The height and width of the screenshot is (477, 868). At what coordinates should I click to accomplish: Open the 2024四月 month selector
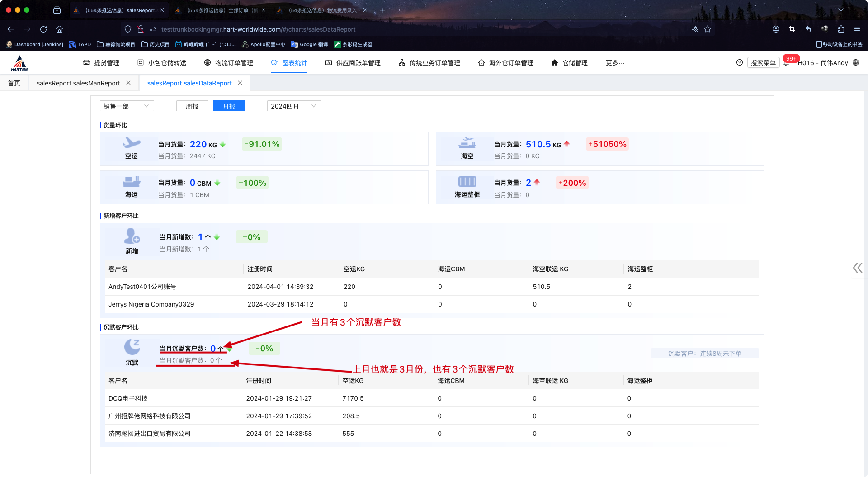point(294,106)
